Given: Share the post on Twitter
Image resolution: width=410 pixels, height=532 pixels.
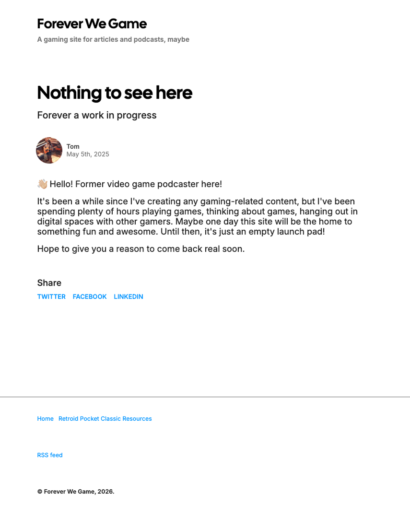Looking at the screenshot, I should tap(51, 296).
